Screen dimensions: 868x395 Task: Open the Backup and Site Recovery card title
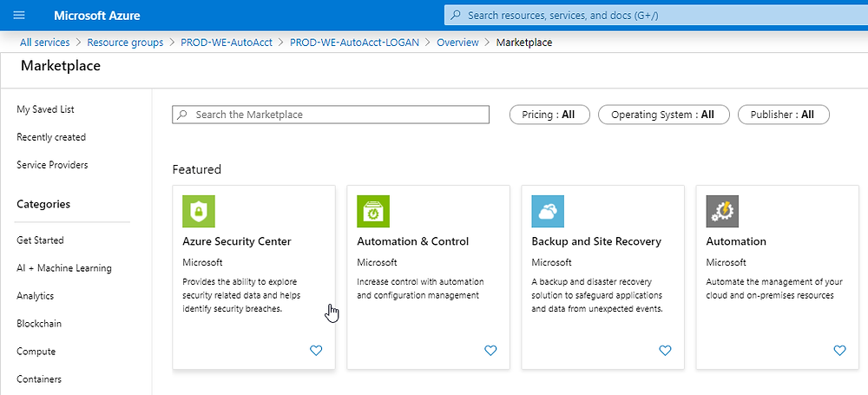[596, 241]
